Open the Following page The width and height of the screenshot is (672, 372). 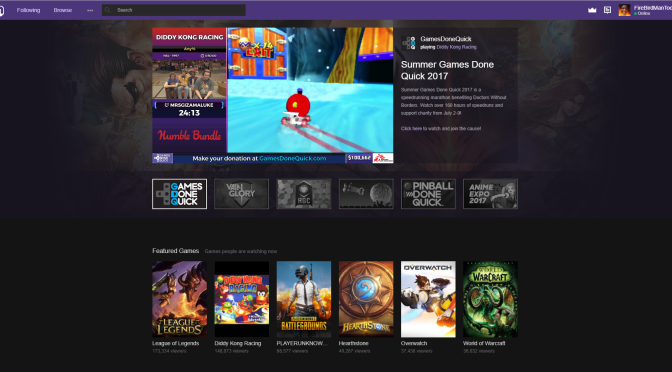28,10
